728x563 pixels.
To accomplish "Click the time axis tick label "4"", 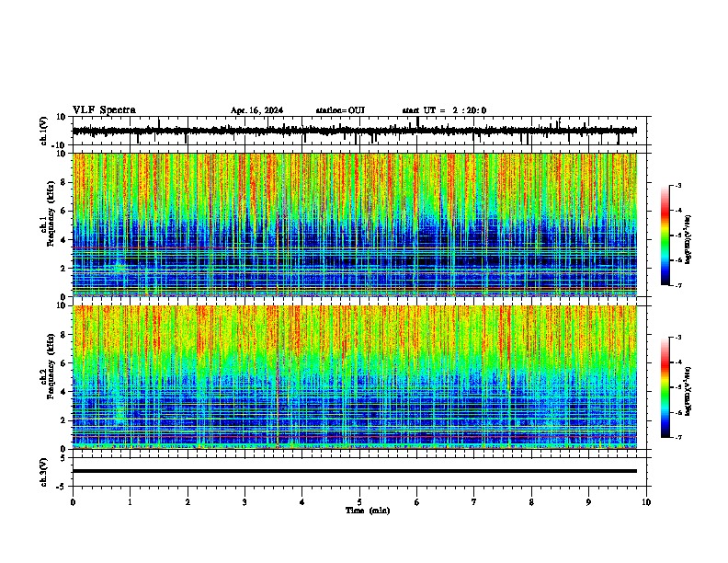I will pyautogui.click(x=301, y=502).
